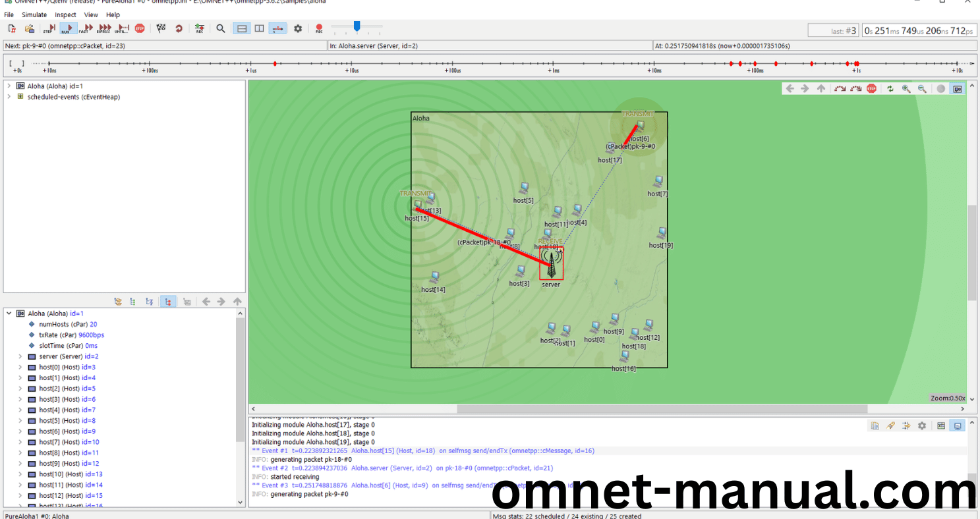This screenshot has height=519, width=980.
Task: Open the File menu
Action: click(x=9, y=14)
